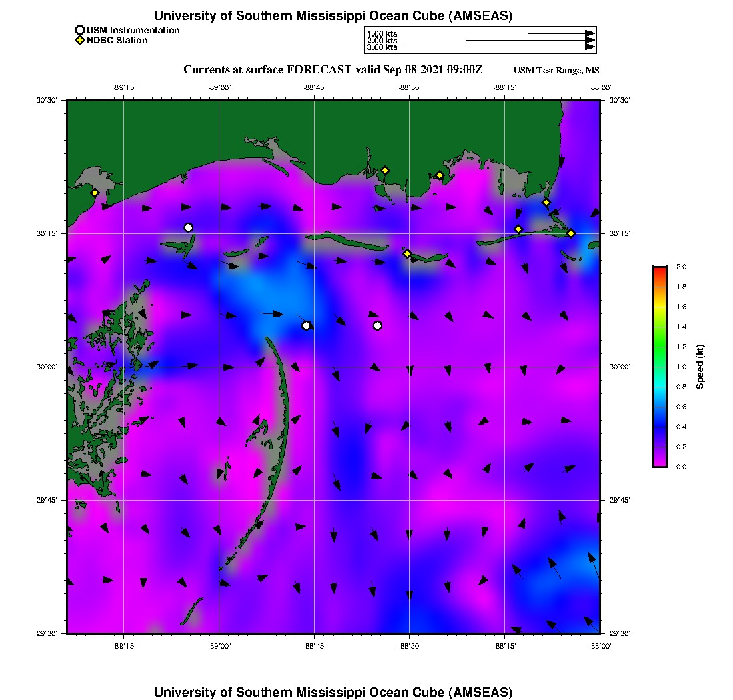Select the easternmost yellow NDBC station diamond
Screen dimensions: 733x700
click(x=571, y=233)
